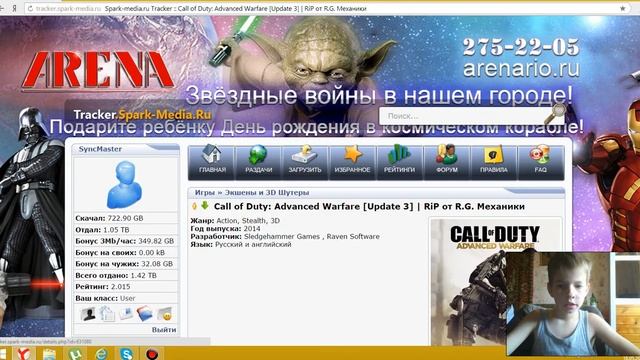Screen dimensions: 640x360
Task: Click the Tracker.Spark-Media.Ru logo
Action: click(x=142, y=115)
